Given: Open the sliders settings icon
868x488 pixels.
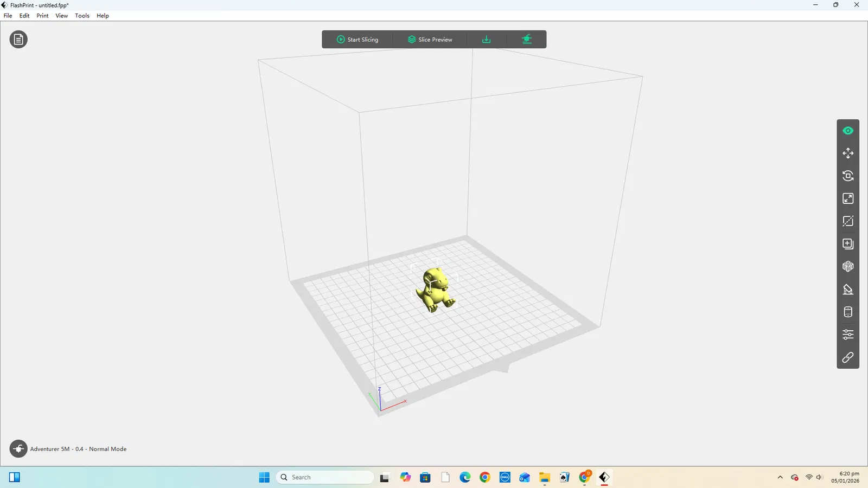Looking at the screenshot, I should pos(848,335).
